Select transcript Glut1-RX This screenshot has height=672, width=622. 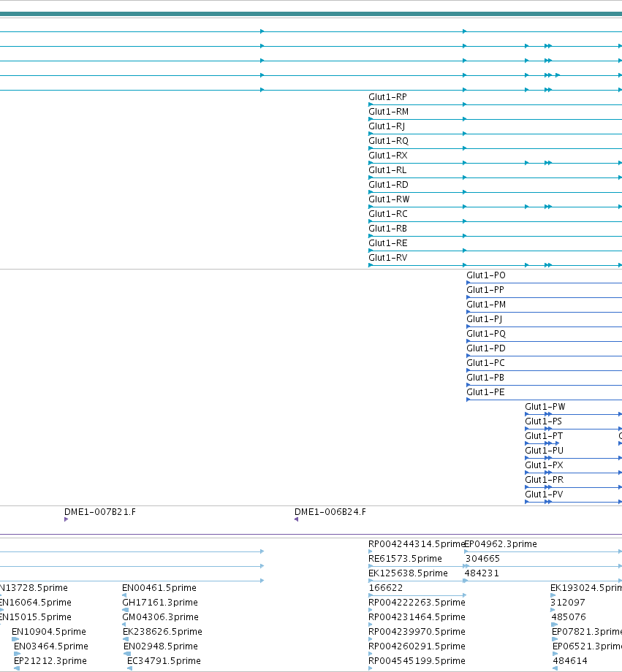tap(388, 156)
